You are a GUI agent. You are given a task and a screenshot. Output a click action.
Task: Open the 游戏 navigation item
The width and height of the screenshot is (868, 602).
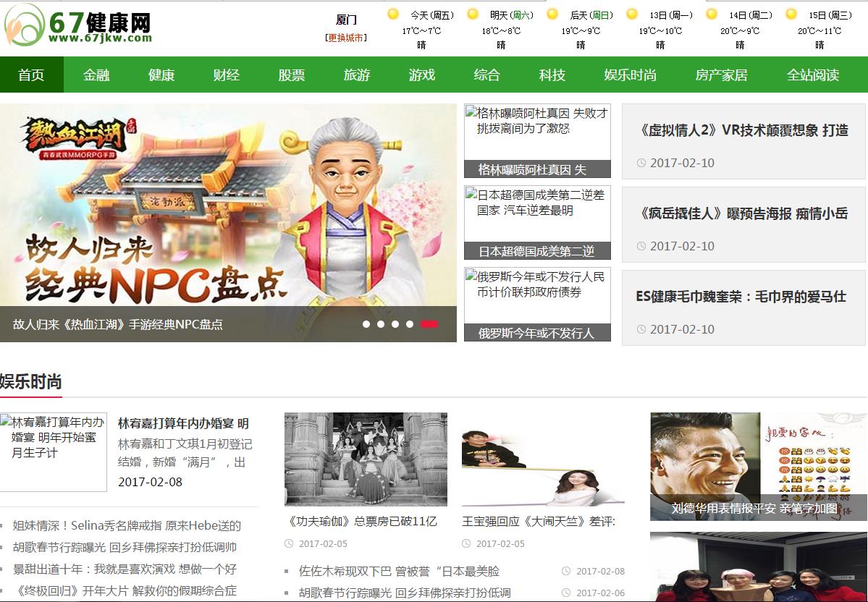tap(422, 75)
